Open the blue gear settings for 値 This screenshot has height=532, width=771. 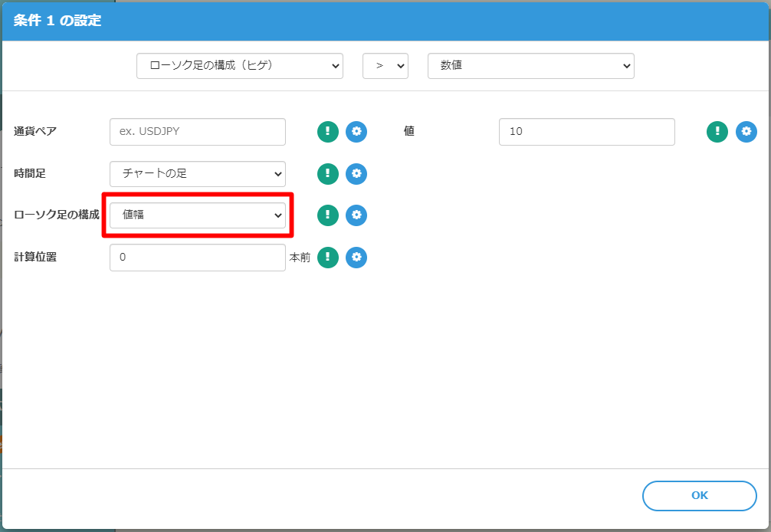pyautogui.click(x=746, y=132)
